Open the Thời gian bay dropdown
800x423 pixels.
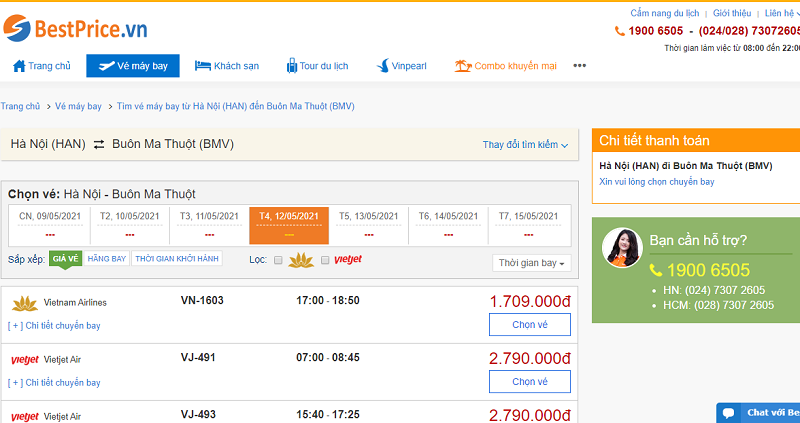tap(532, 263)
